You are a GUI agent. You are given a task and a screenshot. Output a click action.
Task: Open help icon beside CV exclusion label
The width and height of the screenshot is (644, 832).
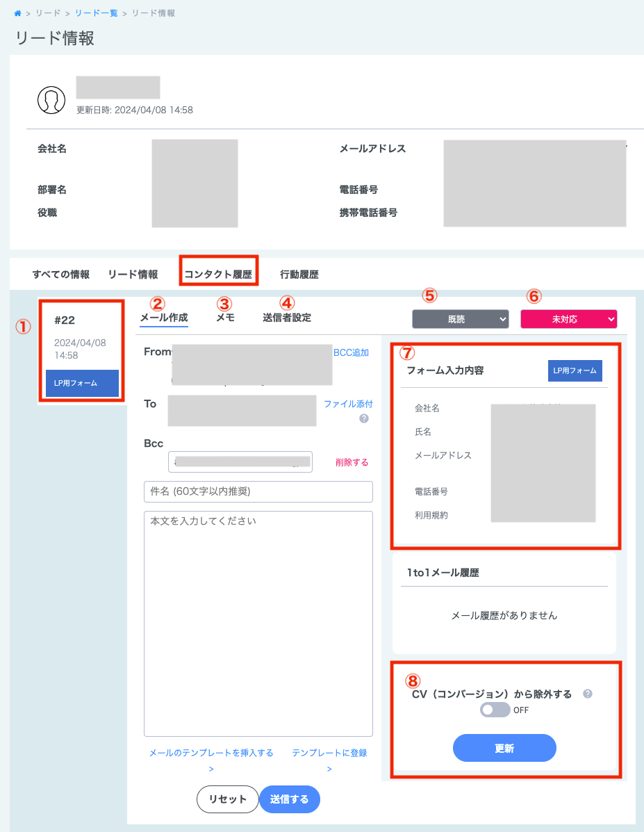click(587, 694)
